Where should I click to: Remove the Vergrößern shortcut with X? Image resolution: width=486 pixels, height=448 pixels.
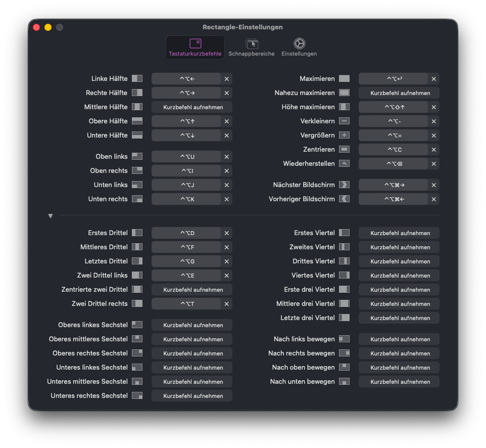[433, 136]
